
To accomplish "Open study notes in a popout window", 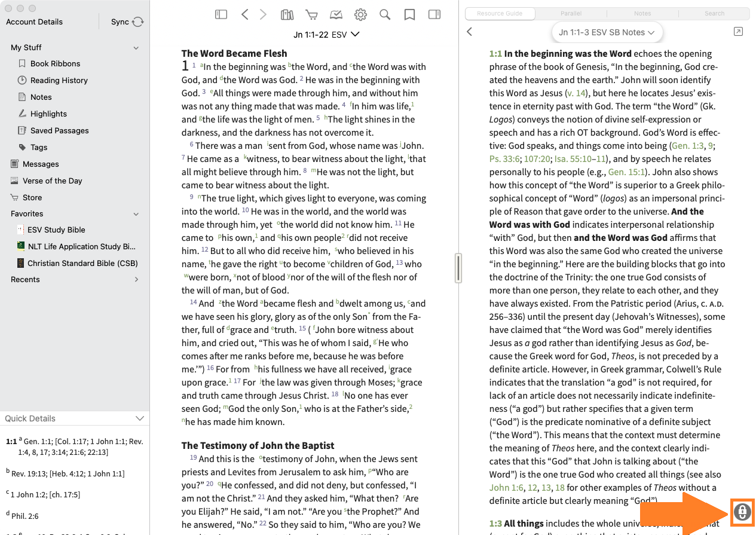I will click(738, 32).
